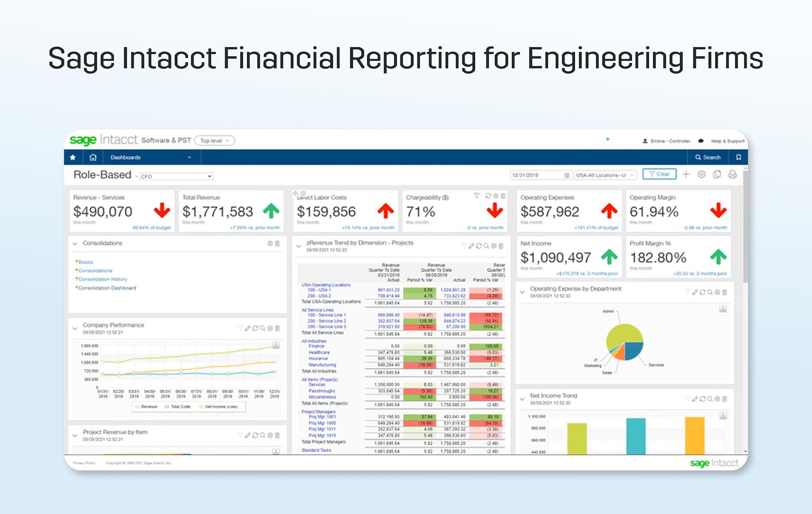Open the favorites star in navigation bar
Viewport: 812px width, 514px height.
coord(73,157)
